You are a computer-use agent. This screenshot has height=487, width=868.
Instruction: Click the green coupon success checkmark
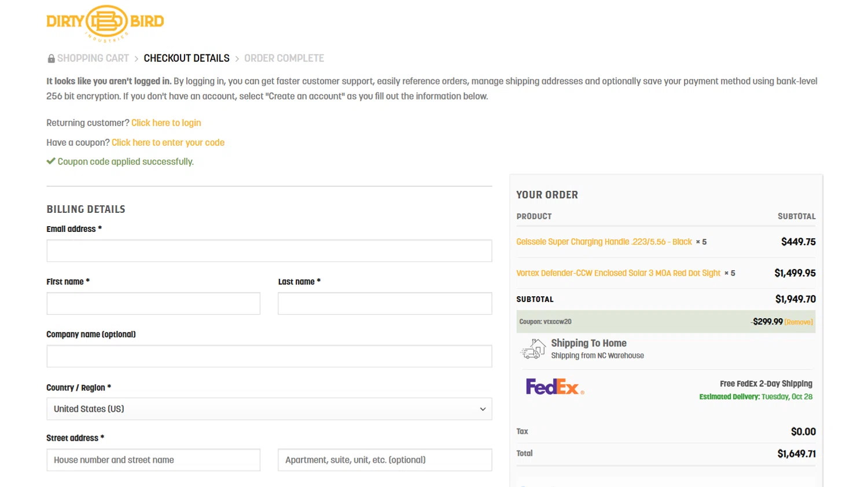pyautogui.click(x=51, y=161)
